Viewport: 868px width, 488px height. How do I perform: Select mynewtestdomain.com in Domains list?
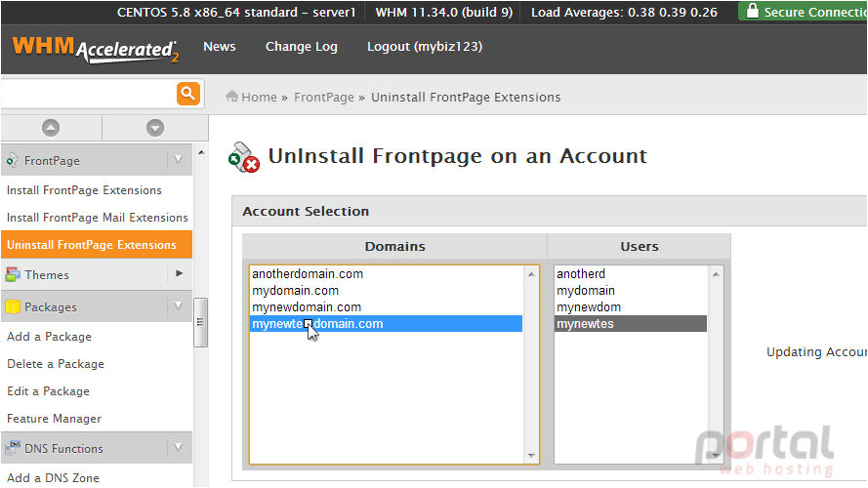point(386,324)
